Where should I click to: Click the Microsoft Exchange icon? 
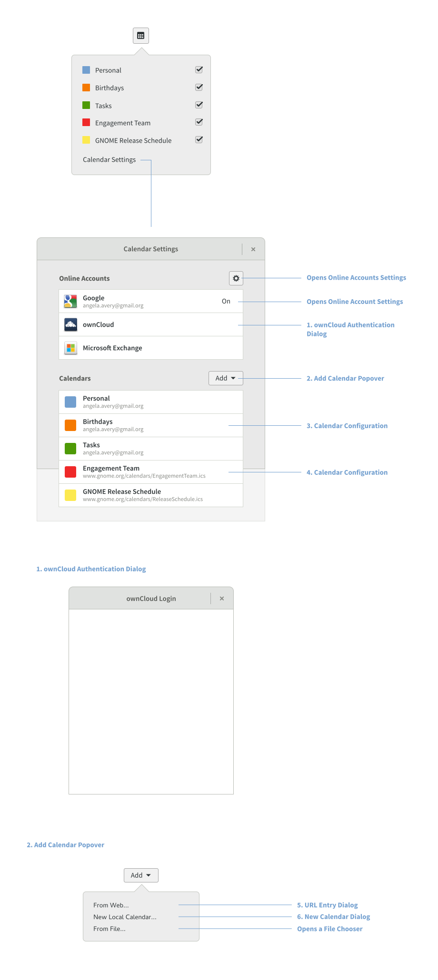(70, 348)
